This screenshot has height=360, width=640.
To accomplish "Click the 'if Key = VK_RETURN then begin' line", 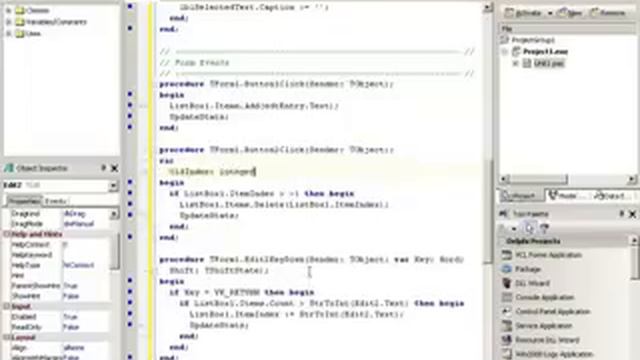I will [242, 293].
